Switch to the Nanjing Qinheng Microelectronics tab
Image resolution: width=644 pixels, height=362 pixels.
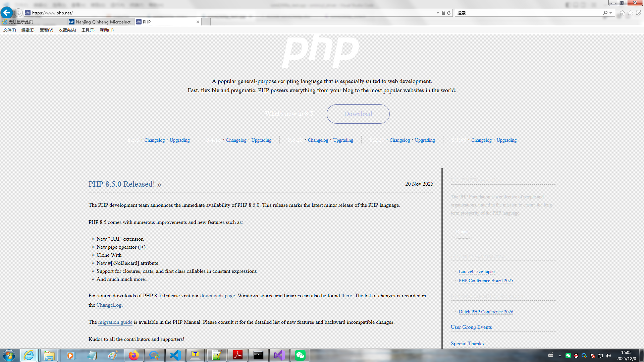tap(101, 22)
